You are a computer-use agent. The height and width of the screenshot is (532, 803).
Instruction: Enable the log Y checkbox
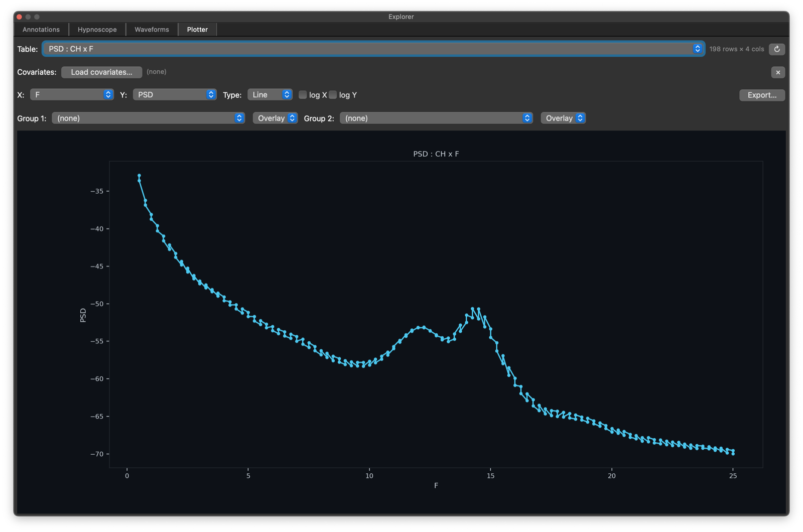(333, 95)
